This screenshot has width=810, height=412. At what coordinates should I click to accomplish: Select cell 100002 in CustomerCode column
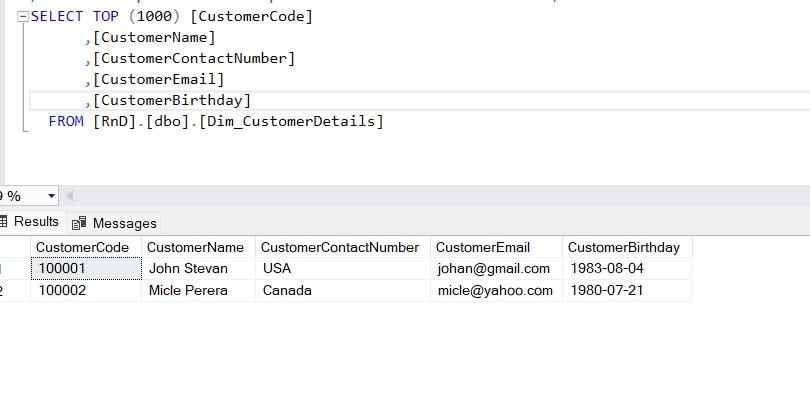click(86, 291)
